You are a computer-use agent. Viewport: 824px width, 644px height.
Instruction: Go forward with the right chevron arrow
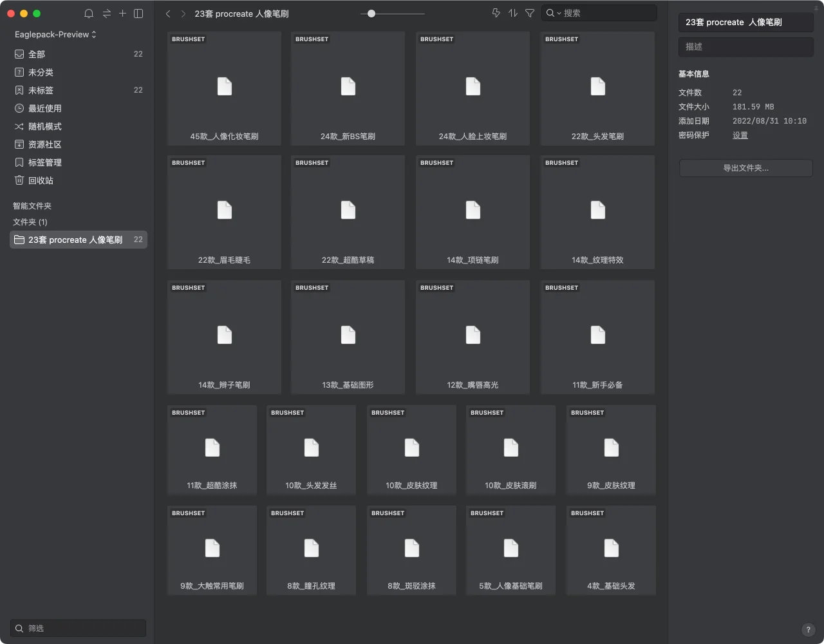183,14
